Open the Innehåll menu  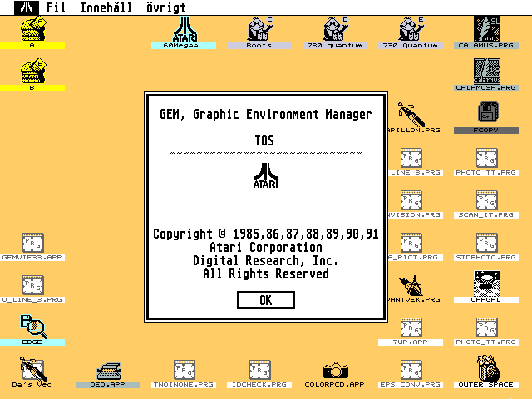pos(106,7)
